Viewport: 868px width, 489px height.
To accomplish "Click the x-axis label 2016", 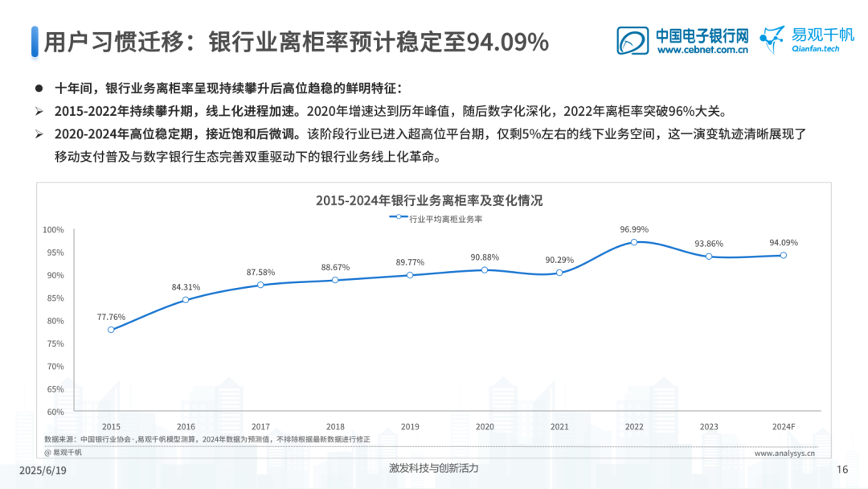I will 186,426.
